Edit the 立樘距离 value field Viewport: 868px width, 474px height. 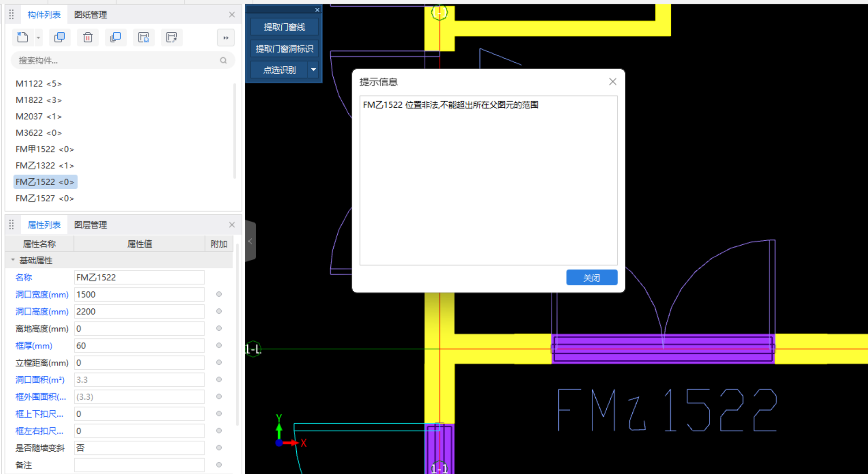click(139, 363)
